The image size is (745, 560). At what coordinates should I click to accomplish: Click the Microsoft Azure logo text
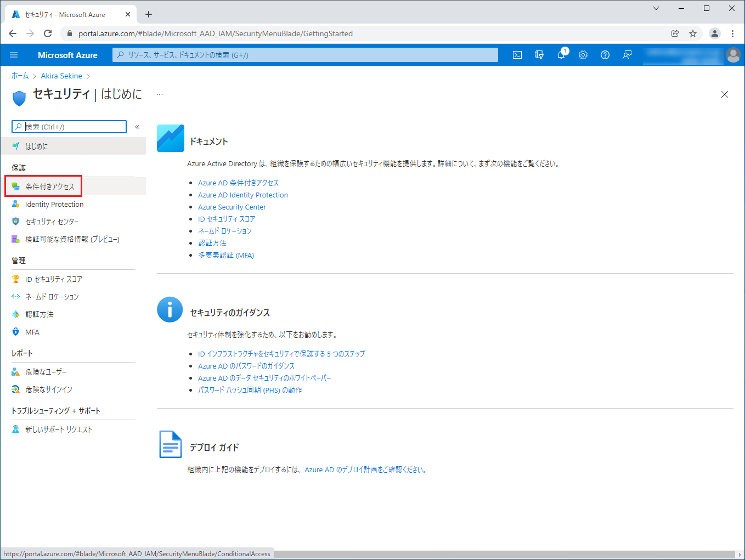[x=67, y=55]
